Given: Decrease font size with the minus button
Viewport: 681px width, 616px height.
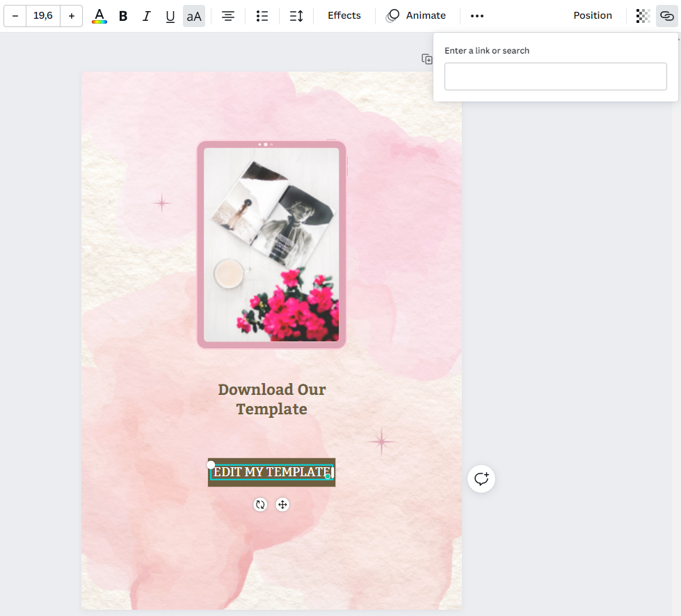Looking at the screenshot, I should 15,15.
